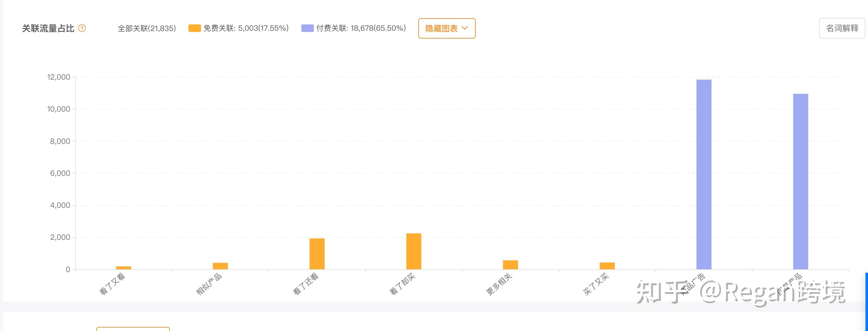The width and height of the screenshot is (868, 331).
Task: Click the 关联流量占比 section title
Action: (48, 28)
